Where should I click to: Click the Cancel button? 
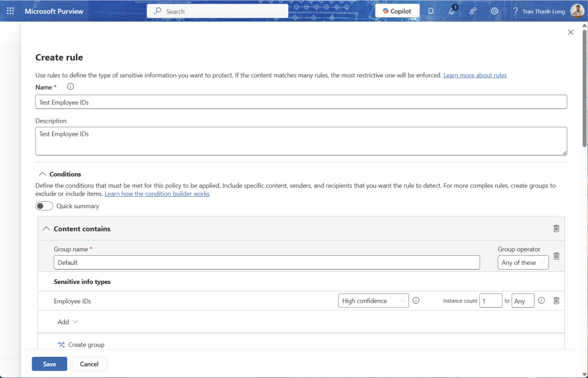coord(89,364)
